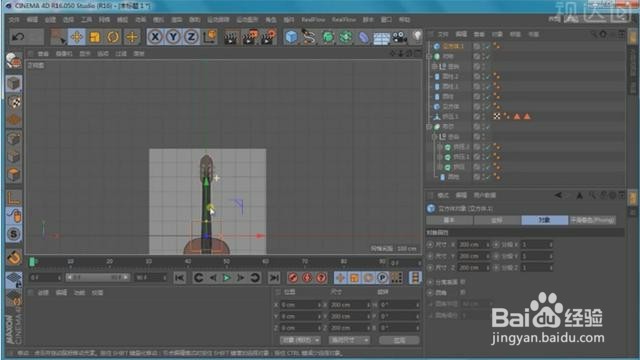Click the Apply button in coordinates panel

399,340
